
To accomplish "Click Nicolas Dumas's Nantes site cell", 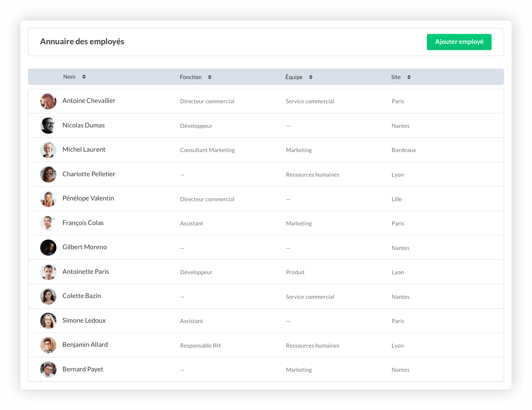I will pos(401,126).
